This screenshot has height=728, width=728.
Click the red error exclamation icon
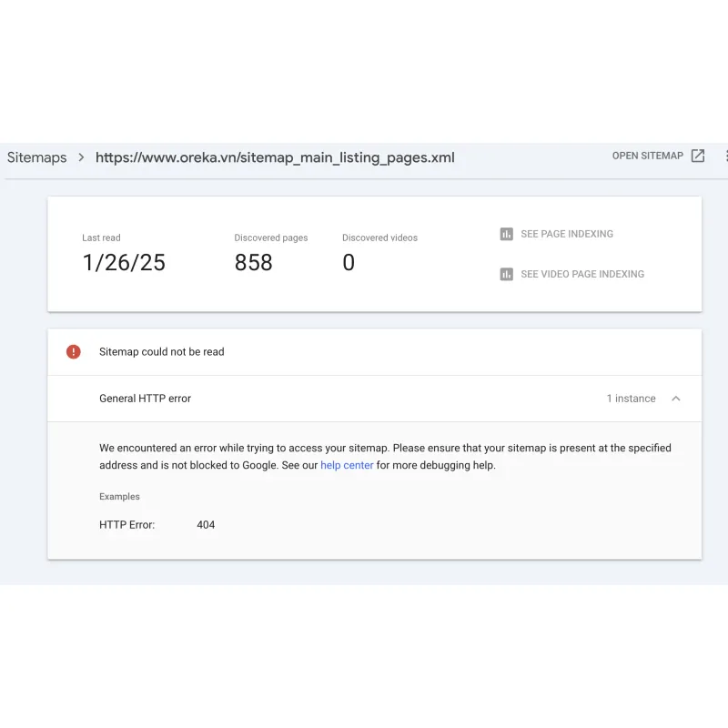pyautogui.click(x=74, y=352)
